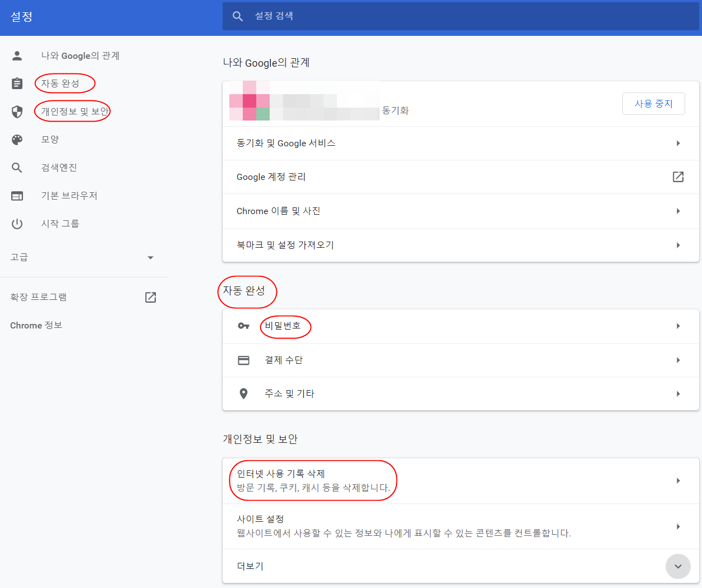Click the open-in-new icon for Google 계정 관리
The image size is (702, 588).
click(678, 177)
